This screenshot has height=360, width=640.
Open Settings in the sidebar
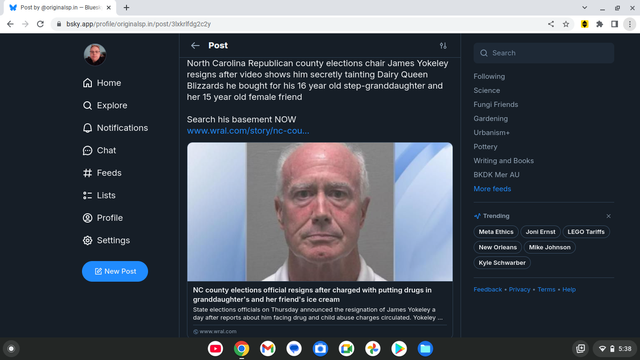pyautogui.click(x=106, y=240)
